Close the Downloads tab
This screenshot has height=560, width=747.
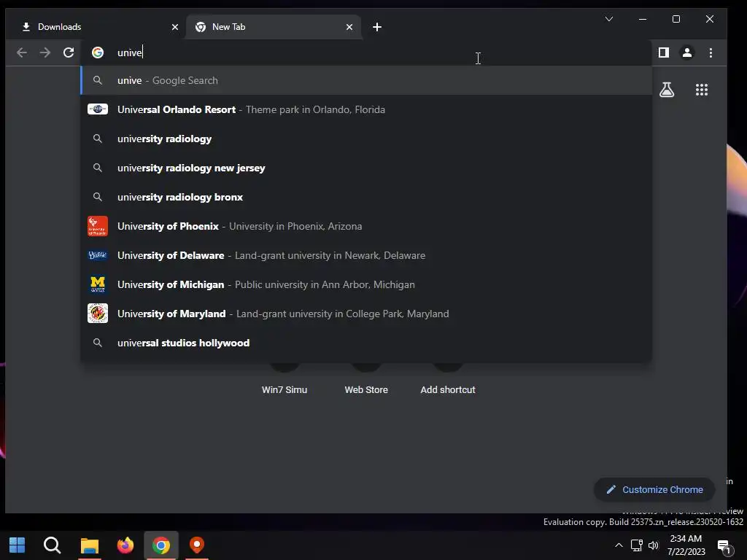tap(175, 27)
